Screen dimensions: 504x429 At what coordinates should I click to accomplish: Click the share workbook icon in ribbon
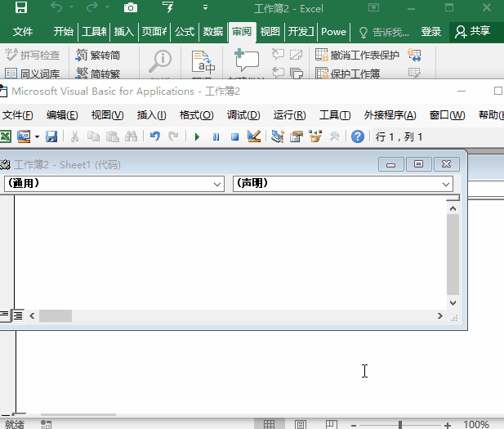(414, 55)
